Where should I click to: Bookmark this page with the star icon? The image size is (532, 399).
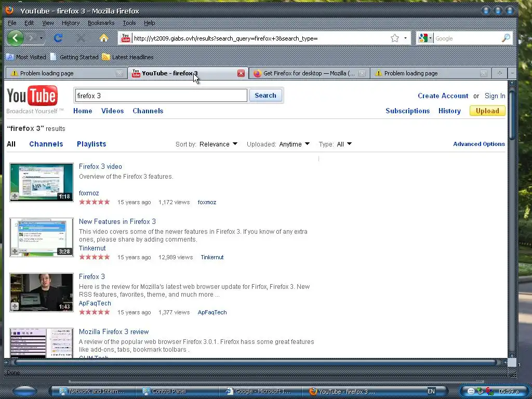pyautogui.click(x=395, y=38)
